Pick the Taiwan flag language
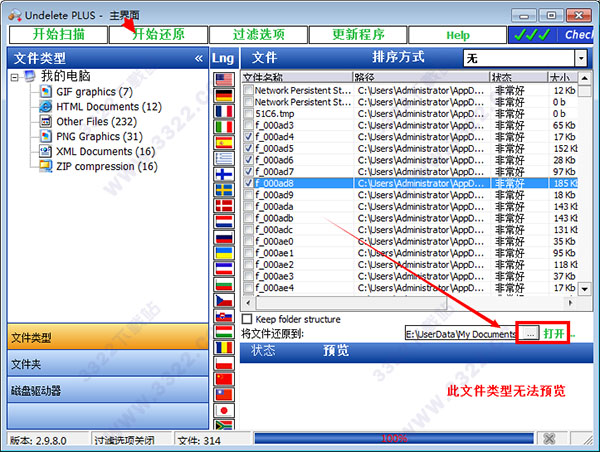The image size is (600, 452). click(x=224, y=395)
